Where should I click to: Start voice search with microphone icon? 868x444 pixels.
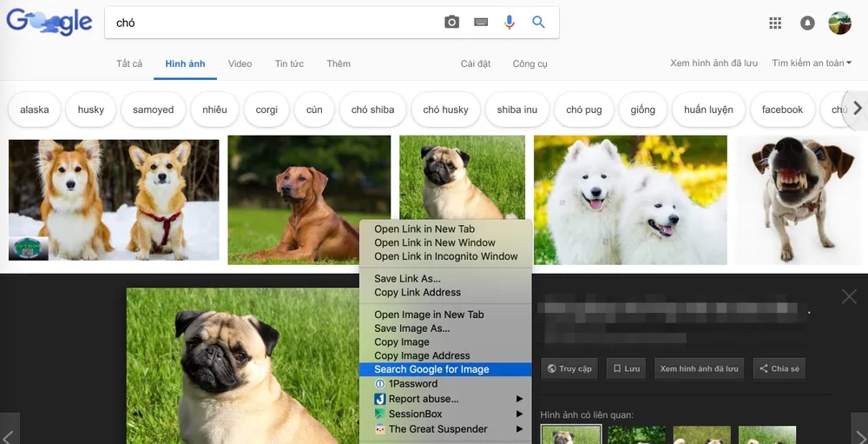pos(510,23)
